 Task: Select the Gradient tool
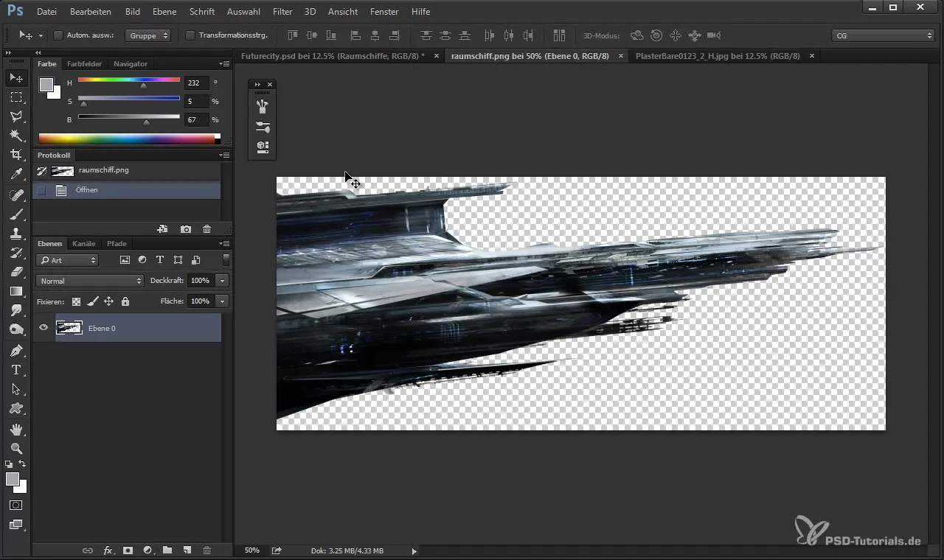tap(16, 292)
